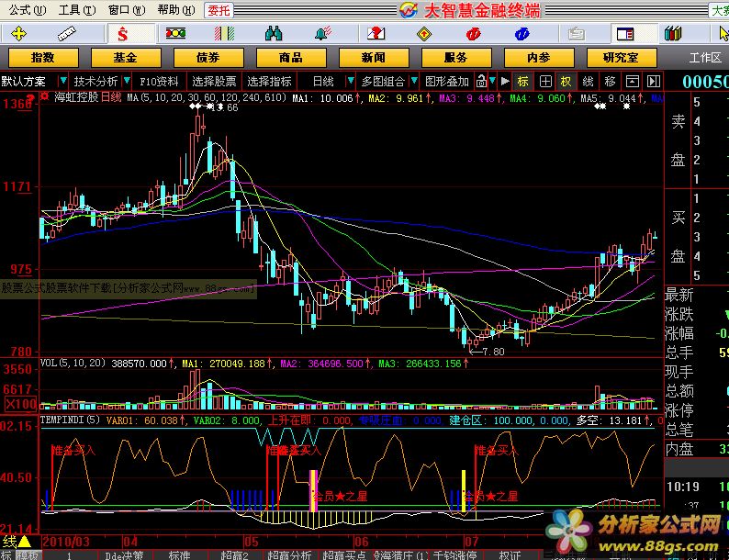
Task: Toggle the 移 move chart button
Action: 610,82
